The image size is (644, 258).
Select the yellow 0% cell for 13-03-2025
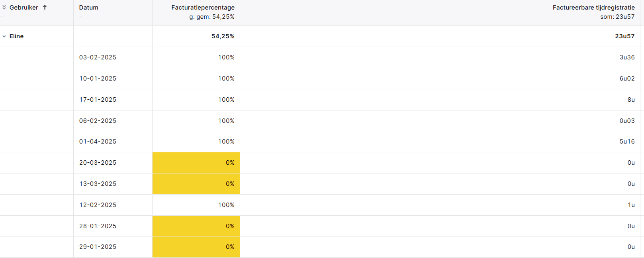pos(196,184)
